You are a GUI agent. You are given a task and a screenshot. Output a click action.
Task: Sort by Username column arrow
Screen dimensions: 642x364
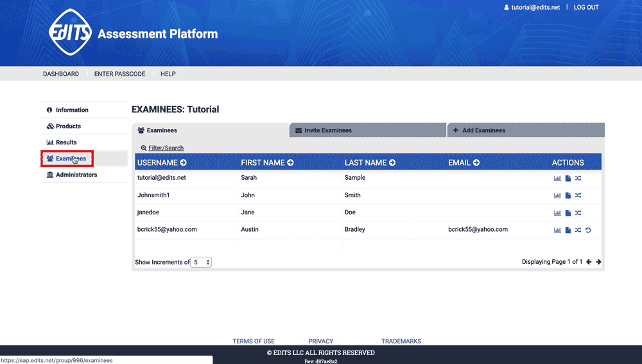tap(183, 163)
